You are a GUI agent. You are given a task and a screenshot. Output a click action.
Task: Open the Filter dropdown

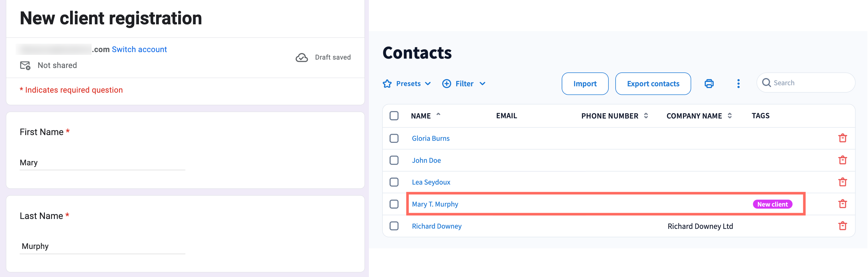tap(464, 84)
